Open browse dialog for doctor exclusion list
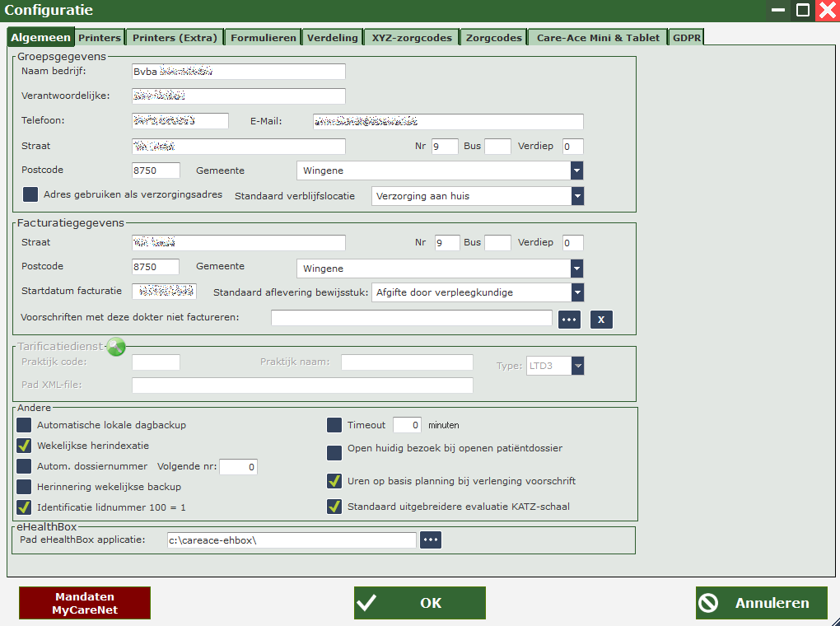The image size is (840, 626). click(x=570, y=319)
